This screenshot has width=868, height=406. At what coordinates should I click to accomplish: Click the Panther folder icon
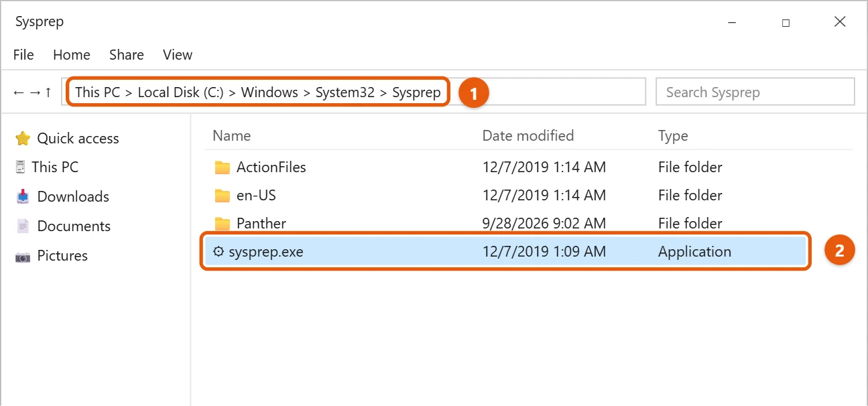pyautogui.click(x=223, y=224)
